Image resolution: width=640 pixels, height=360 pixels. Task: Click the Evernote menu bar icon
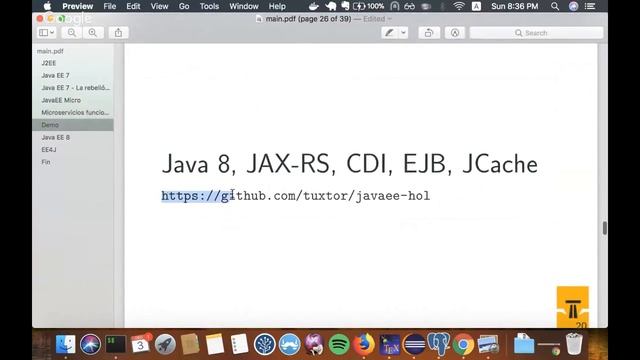[345, 6]
